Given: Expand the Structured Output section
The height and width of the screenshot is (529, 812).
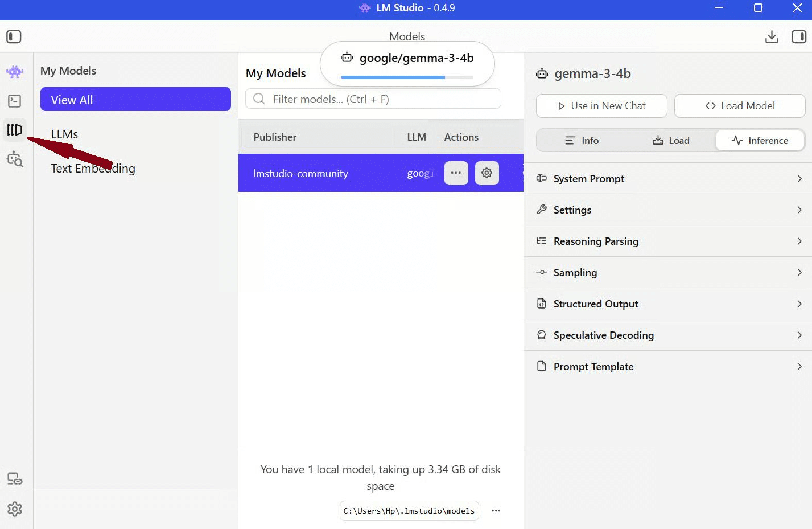Looking at the screenshot, I should coord(668,304).
